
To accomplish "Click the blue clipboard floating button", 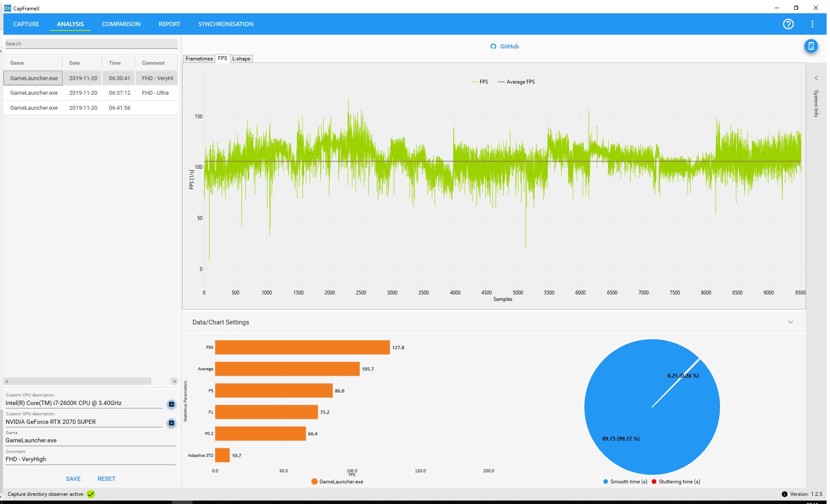I will pyautogui.click(x=811, y=46).
